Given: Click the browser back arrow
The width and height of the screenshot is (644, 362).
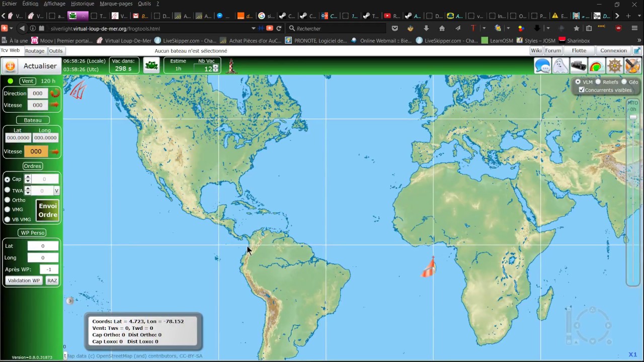Looking at the screenshot, I should coord(22,29).
